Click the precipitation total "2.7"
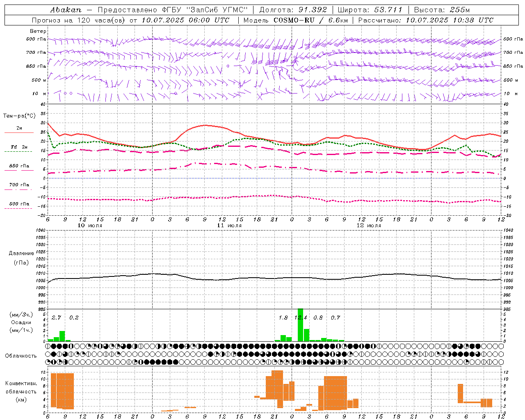This screenshot has width=525, height=420. (x=56, y=317)
